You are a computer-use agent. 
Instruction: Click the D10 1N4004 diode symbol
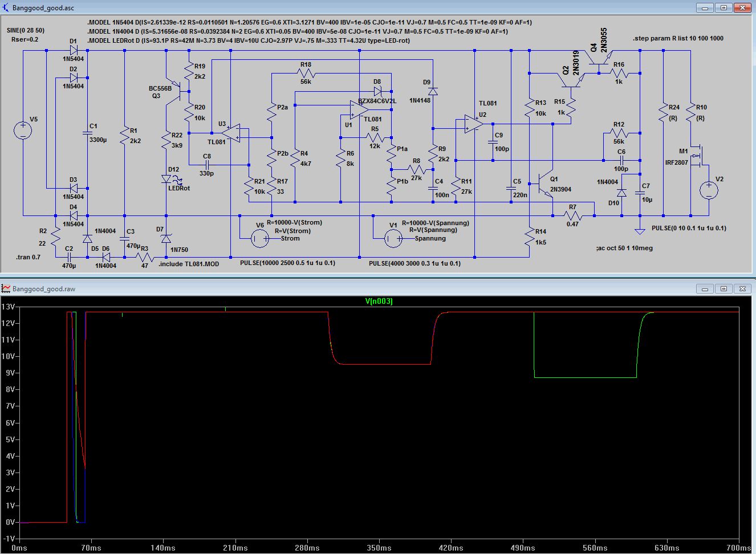pyautogui.click(x=621, y=193)
